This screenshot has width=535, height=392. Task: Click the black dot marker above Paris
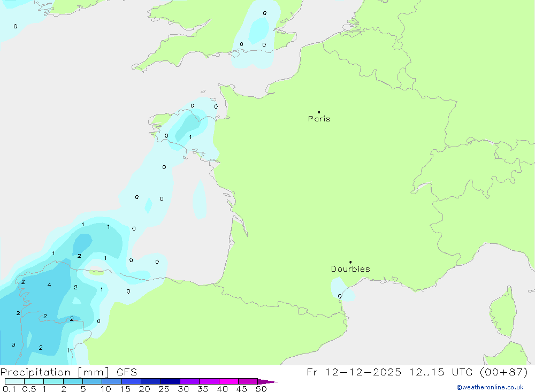click(x=319, y=112)
